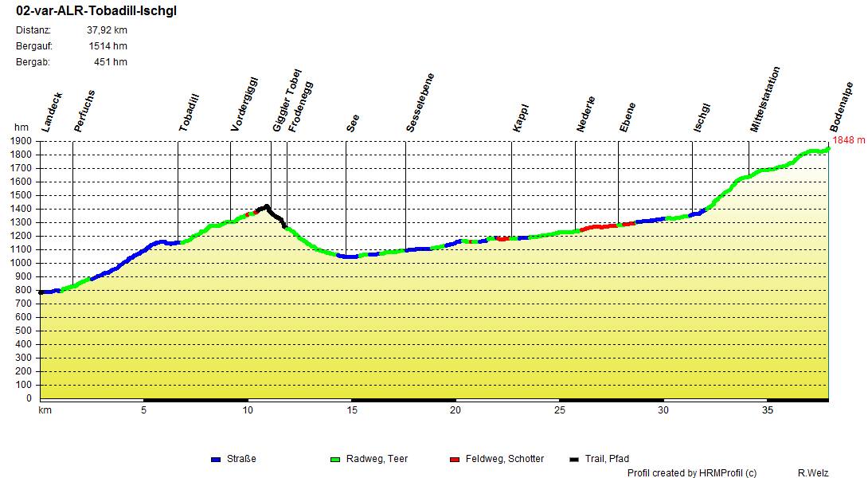Click the Kappl waypoint label
The height and width of the screenshot is (478, 868).
pyautogui.click(x=521, y=118)
